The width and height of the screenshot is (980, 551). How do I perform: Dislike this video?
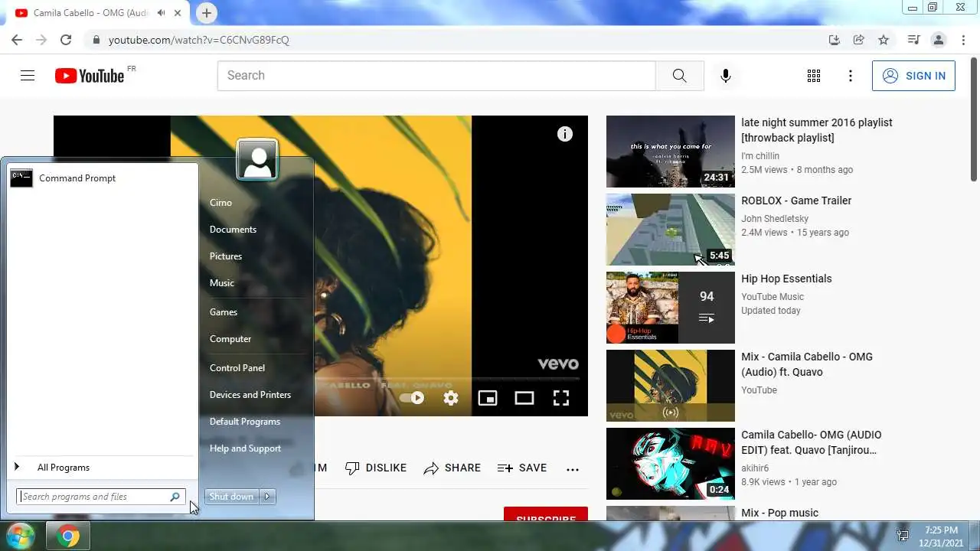(x=376, y=468)
